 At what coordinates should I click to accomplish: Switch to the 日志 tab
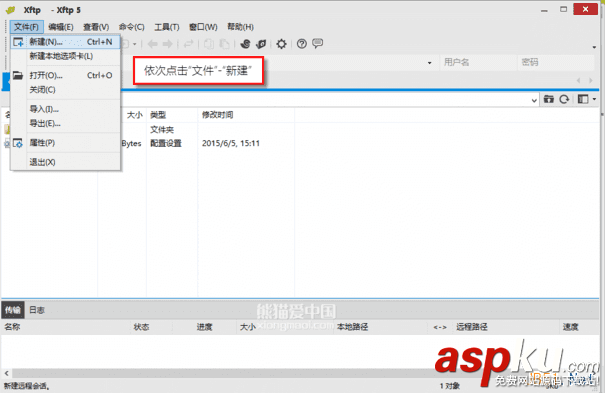37,310
